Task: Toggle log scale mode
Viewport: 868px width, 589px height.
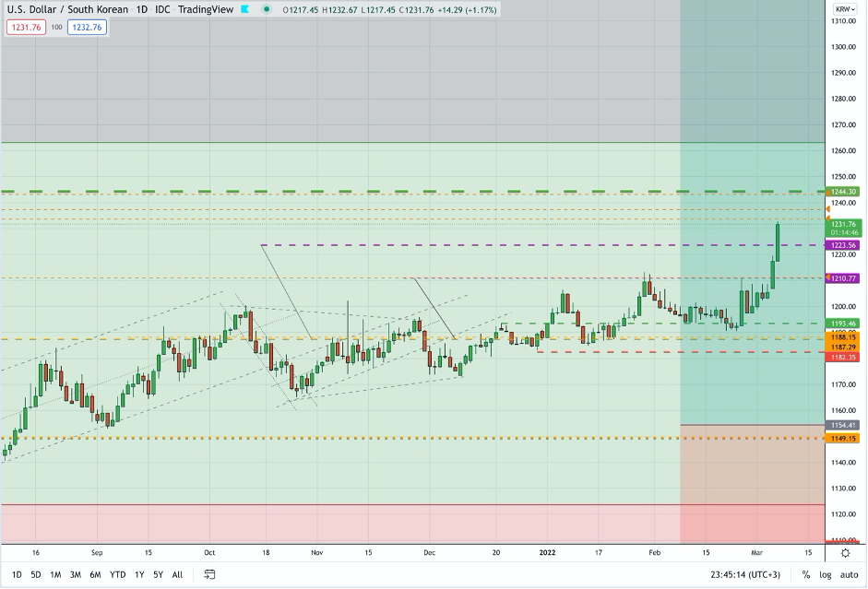Action: pos(825,574)
